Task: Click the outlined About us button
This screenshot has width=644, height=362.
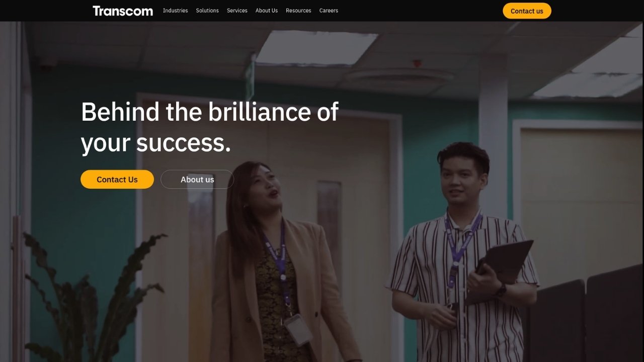Action: coord(197,179)
